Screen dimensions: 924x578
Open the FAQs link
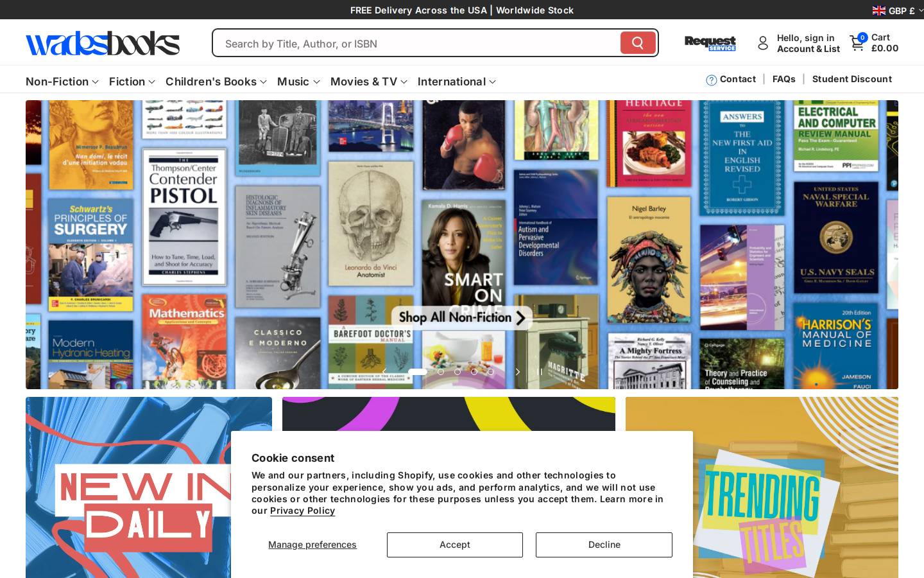[x=784, y=79]
